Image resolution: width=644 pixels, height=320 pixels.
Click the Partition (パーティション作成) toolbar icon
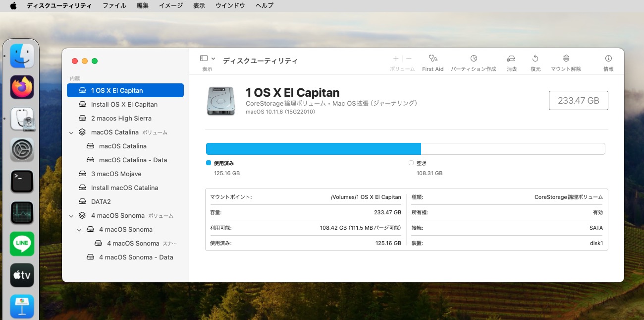[473, 59]
